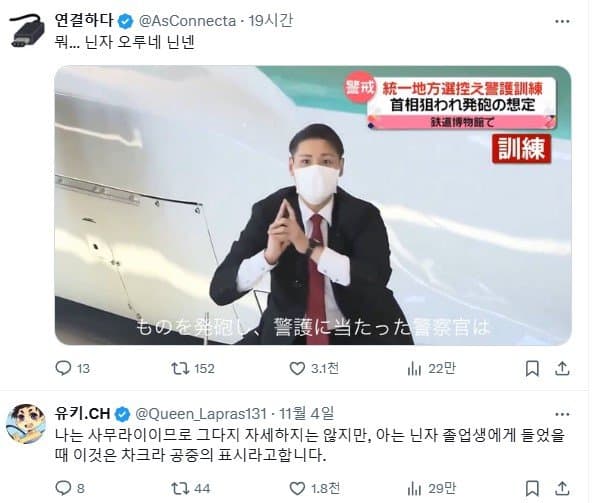This screenshot has width=595, height=503.
Task: Share the AsConnecta tweet
Action: (562, 368)
